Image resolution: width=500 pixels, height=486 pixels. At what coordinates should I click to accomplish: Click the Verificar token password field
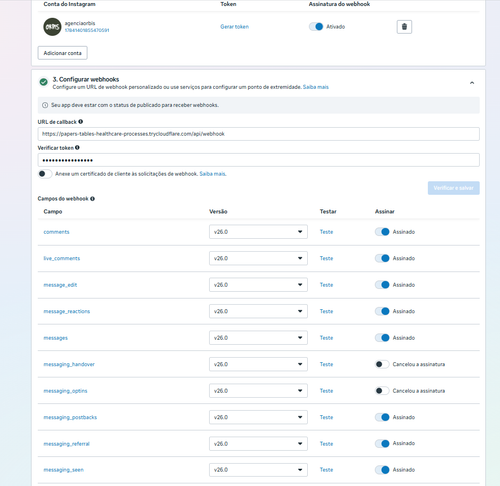(258, 160)
